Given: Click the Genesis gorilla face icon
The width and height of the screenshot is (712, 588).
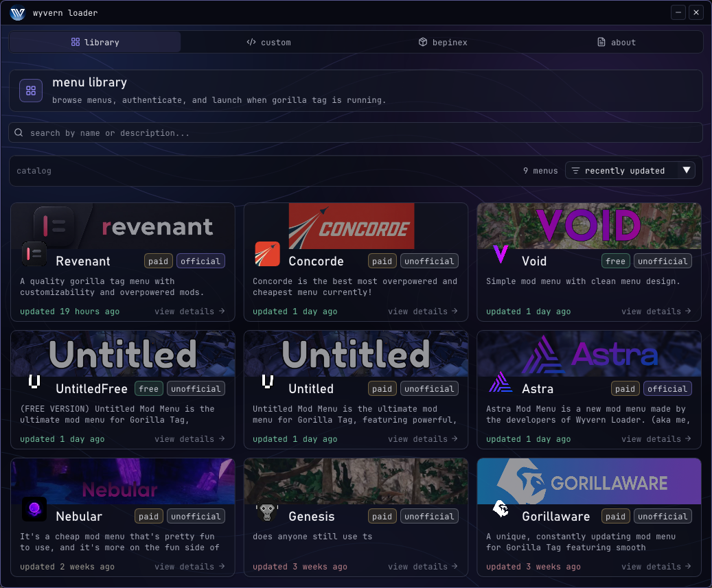Looking at the screenshot, I should tap(268, 512).
